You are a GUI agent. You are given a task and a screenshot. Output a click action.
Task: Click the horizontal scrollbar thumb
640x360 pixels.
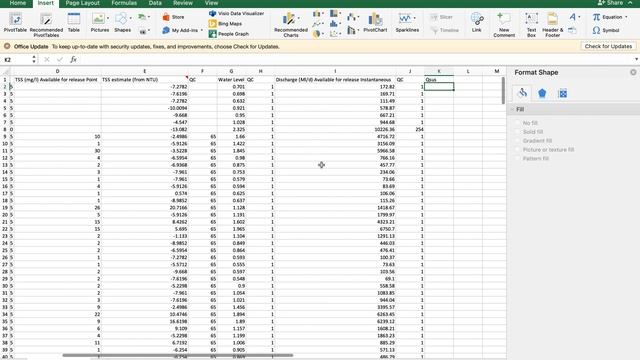pos(178,355)
